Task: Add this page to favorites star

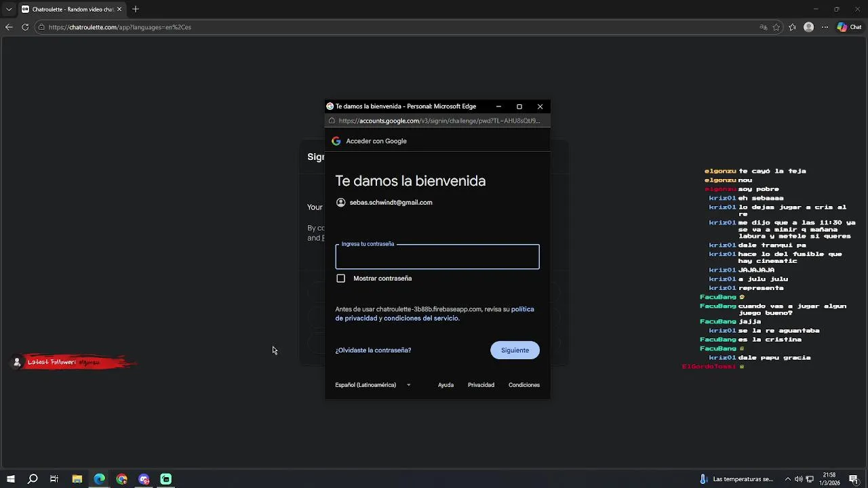Action: [x=776, y=27]
